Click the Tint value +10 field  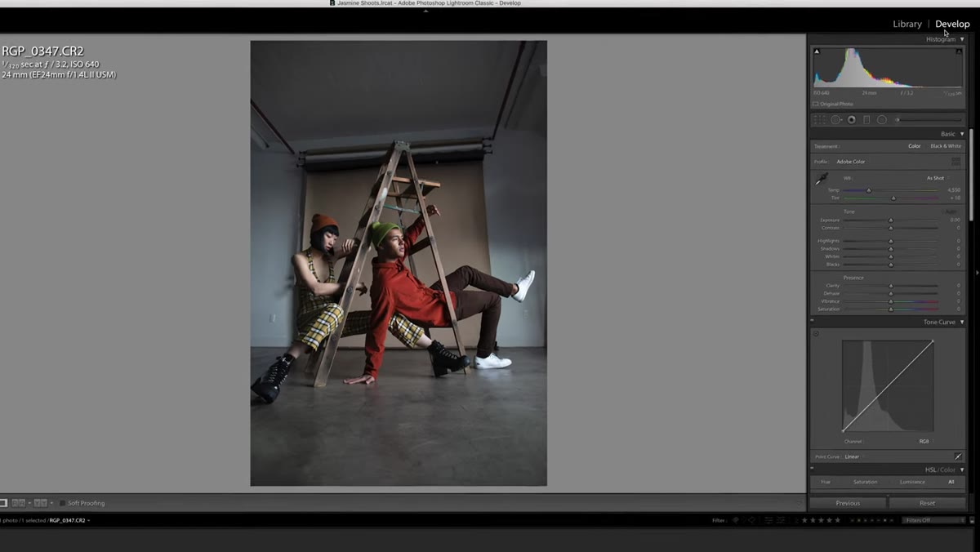coord(955,198)
